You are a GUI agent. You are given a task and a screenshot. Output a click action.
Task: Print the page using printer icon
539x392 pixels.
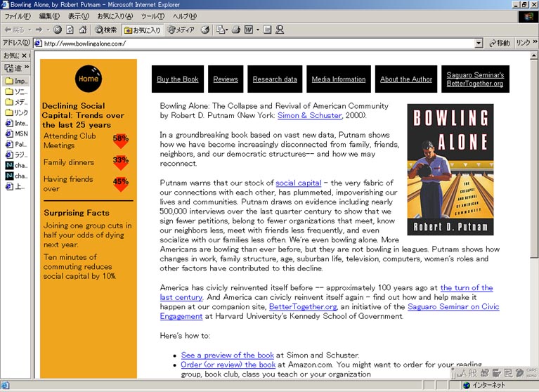pos(236,30)
